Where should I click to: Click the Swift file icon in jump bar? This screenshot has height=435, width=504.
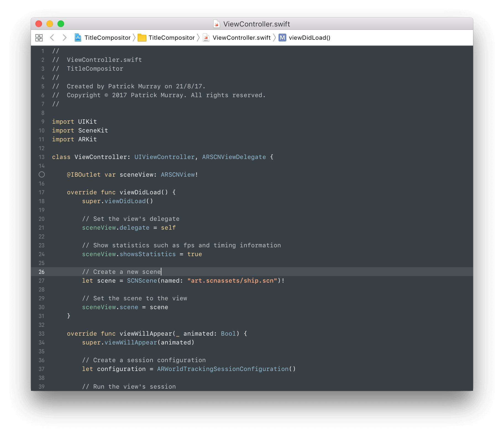click(206, 38)
